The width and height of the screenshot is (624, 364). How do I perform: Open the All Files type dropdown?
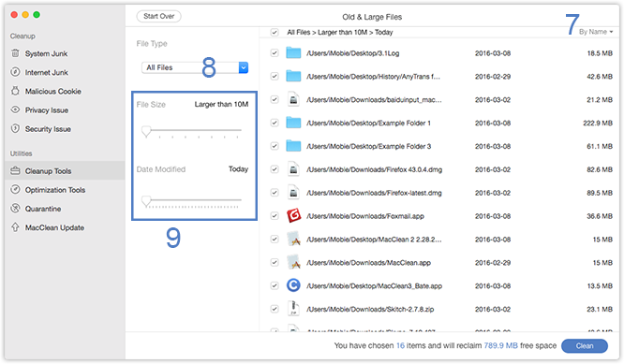[195, 67]
